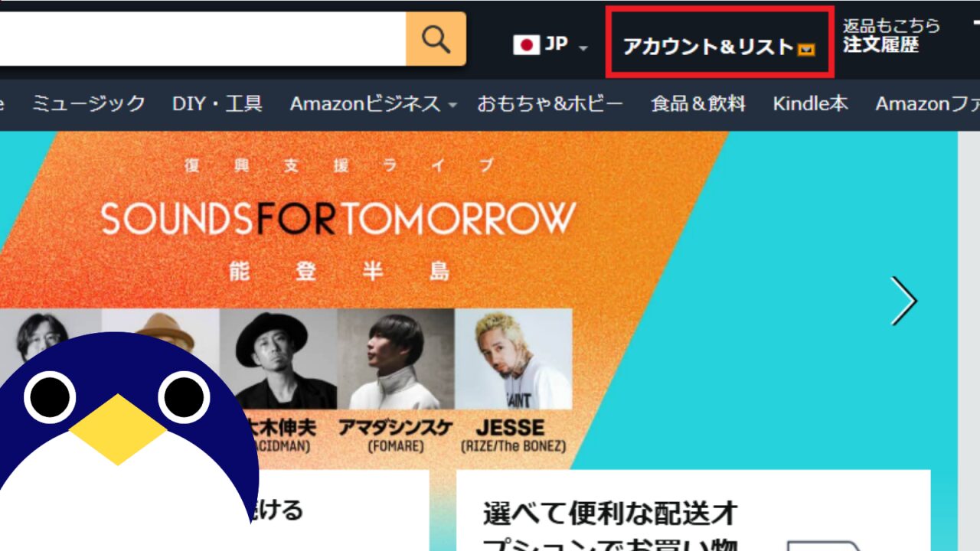The image size is (980, 551).
Task: Click the Japan flag icon
Action: (526, 45)
